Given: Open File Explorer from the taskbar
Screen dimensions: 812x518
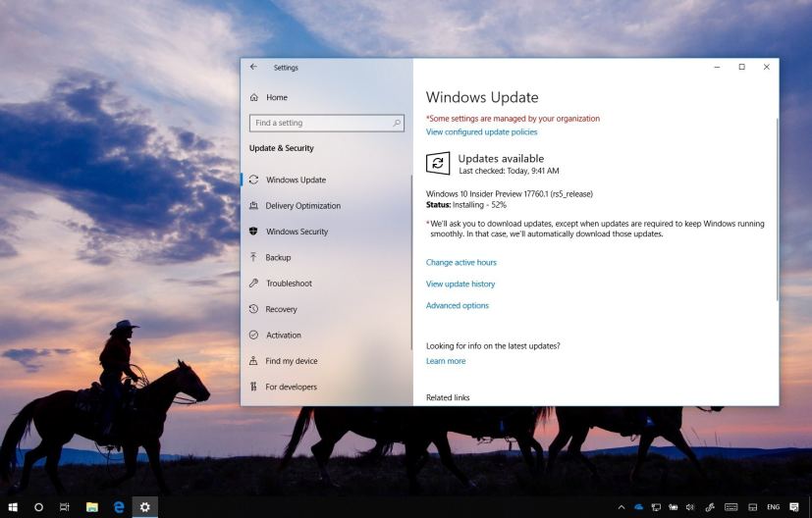Looking at the screenshot, I should coord(92,507).
